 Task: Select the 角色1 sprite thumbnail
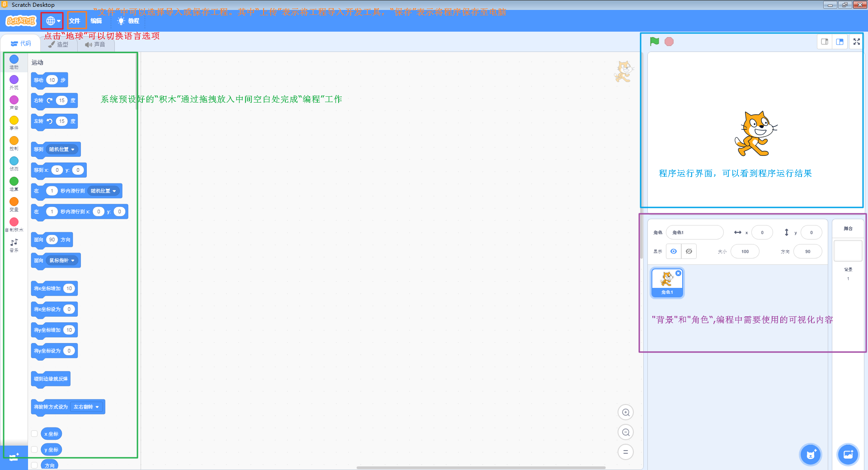tap(667, 282)
